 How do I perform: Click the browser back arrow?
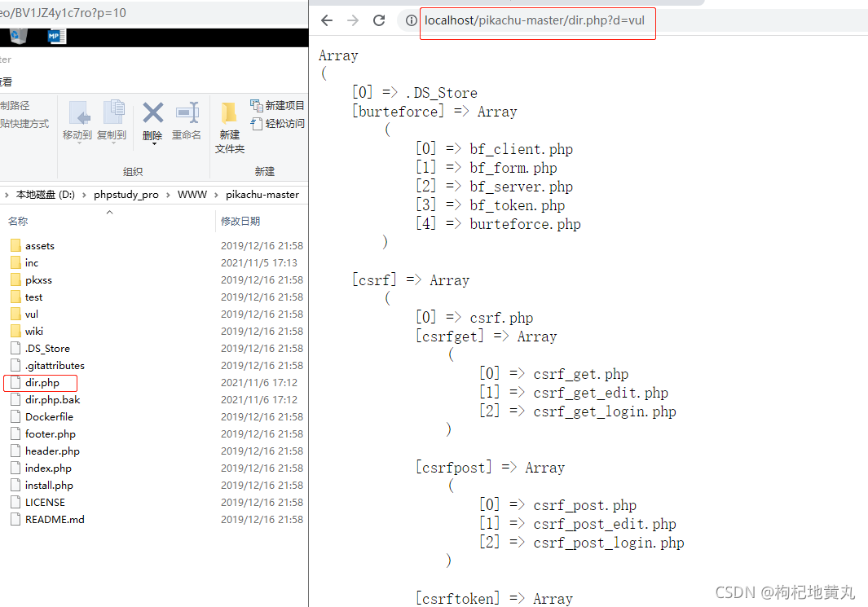pos(327,20)
